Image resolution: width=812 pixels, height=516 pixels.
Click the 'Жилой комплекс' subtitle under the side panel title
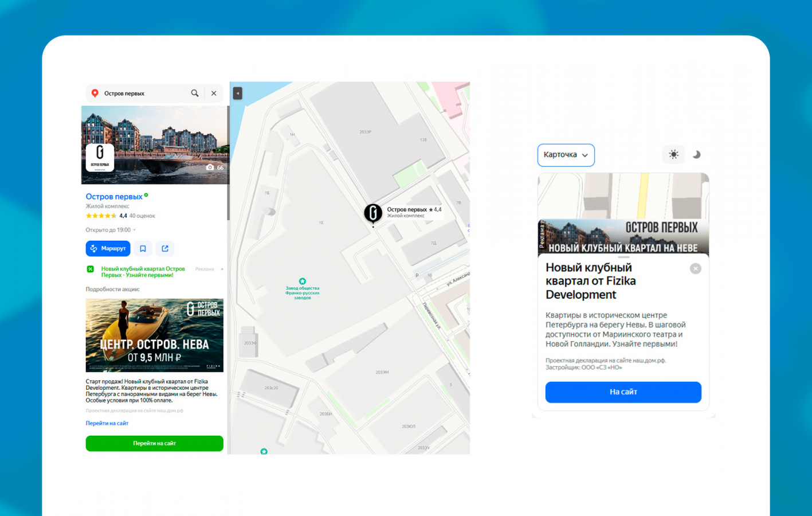coord(108,206)
